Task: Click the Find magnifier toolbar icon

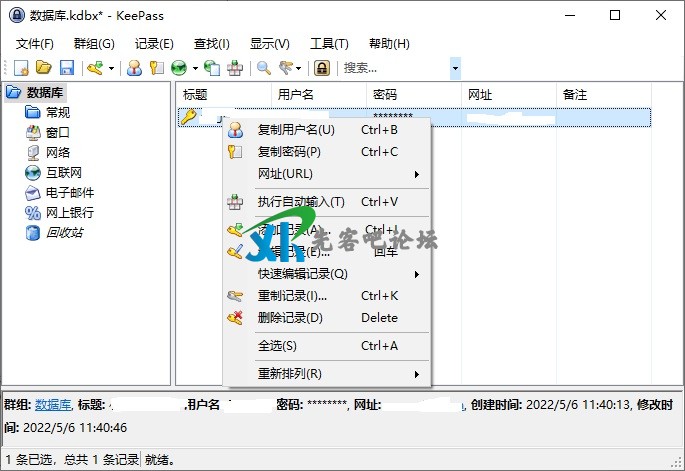Action: click(264, 68)
